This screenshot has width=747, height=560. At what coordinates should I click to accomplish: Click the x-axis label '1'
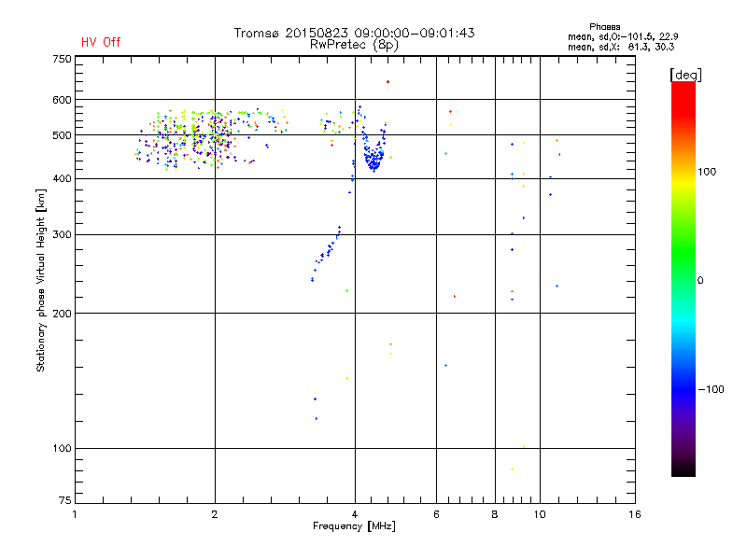(75, 514)
